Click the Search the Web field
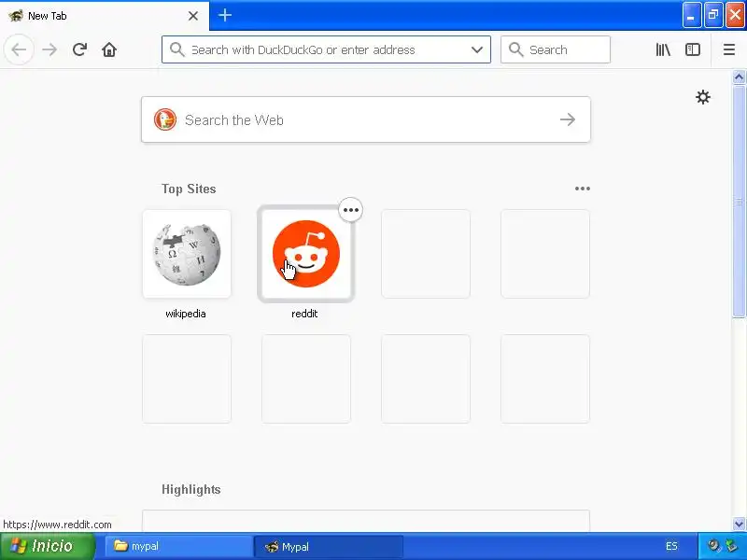The image size is (747, 560). pos(366,119)
